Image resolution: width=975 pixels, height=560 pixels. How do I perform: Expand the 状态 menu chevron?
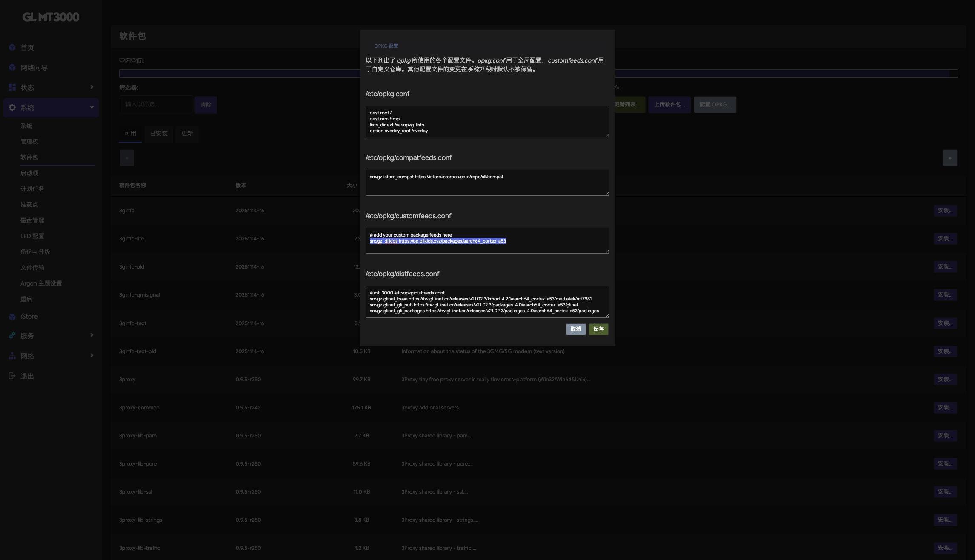91,87
